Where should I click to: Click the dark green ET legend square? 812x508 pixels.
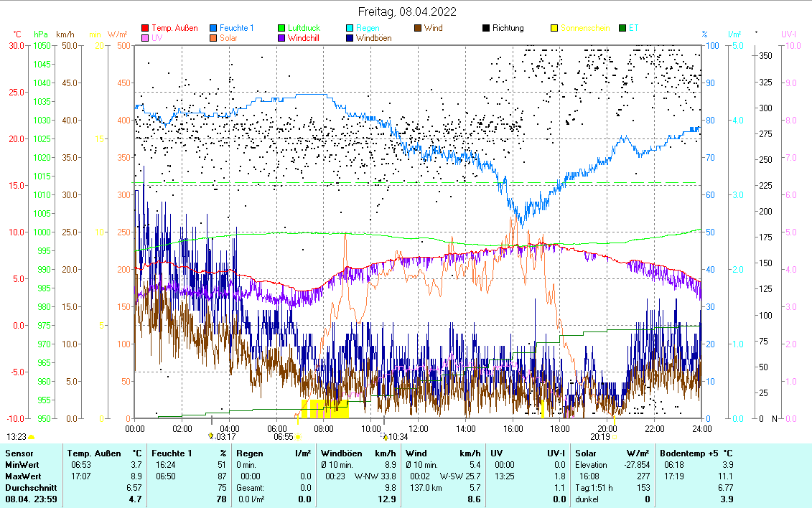pos(622,29)
